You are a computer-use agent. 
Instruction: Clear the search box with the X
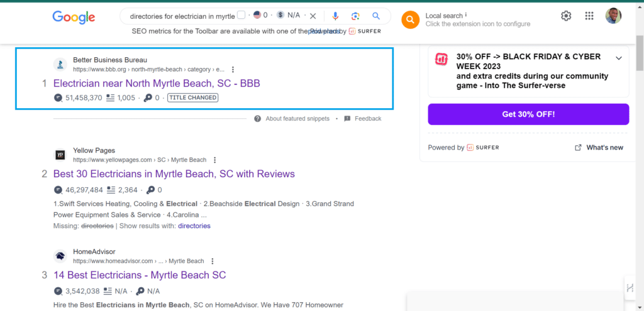click(313, 16)
